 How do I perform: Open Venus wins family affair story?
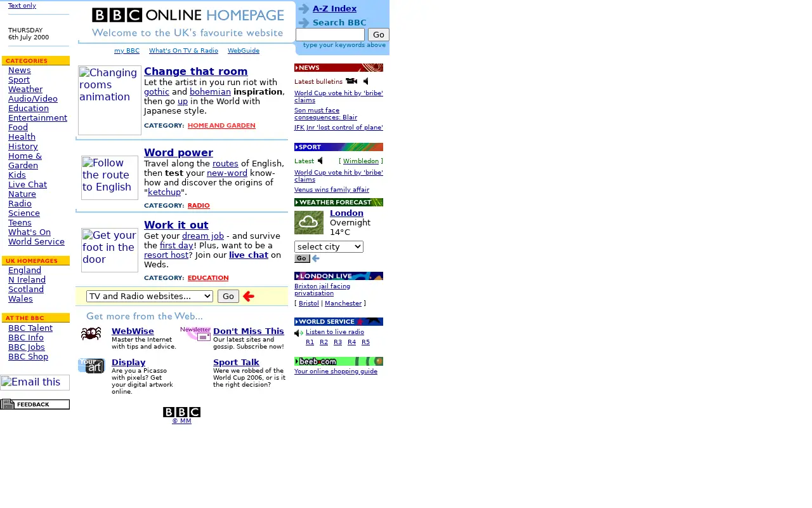pos(332,190)
